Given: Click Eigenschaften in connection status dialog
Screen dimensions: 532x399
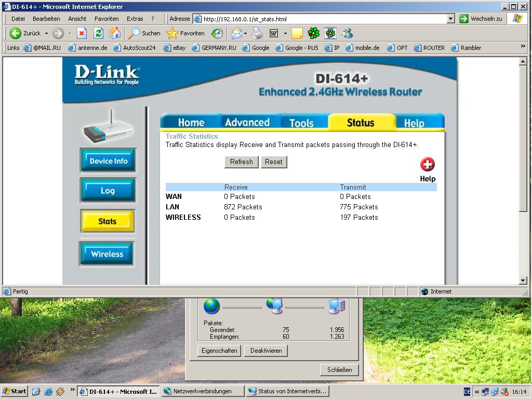Looking at the screenshot, I should pyautogui.click(x=219, y=351).
